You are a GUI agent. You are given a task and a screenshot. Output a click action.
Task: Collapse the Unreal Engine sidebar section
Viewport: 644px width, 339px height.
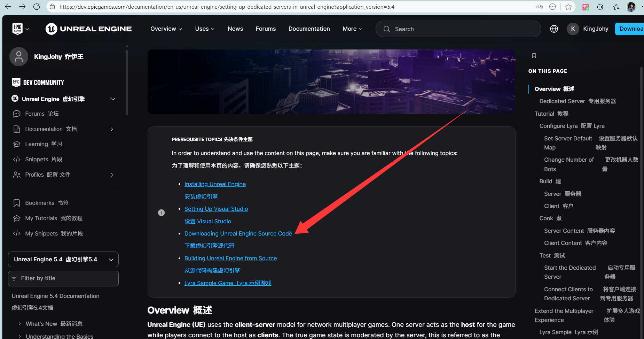[113, 99]
